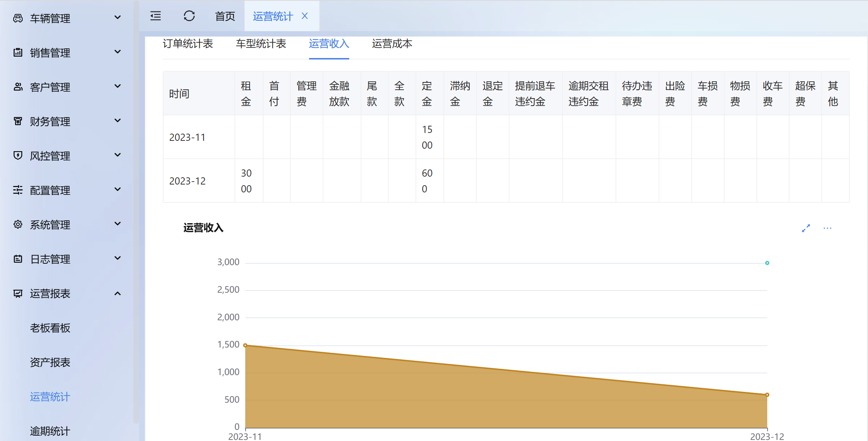The image size is (868, 441).
Task: Click the refresh page icon
Action: pos(189,16)
